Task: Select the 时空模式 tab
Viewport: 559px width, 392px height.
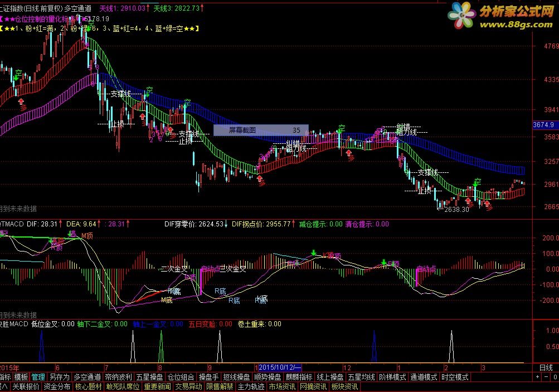Action: pos(455,377)
